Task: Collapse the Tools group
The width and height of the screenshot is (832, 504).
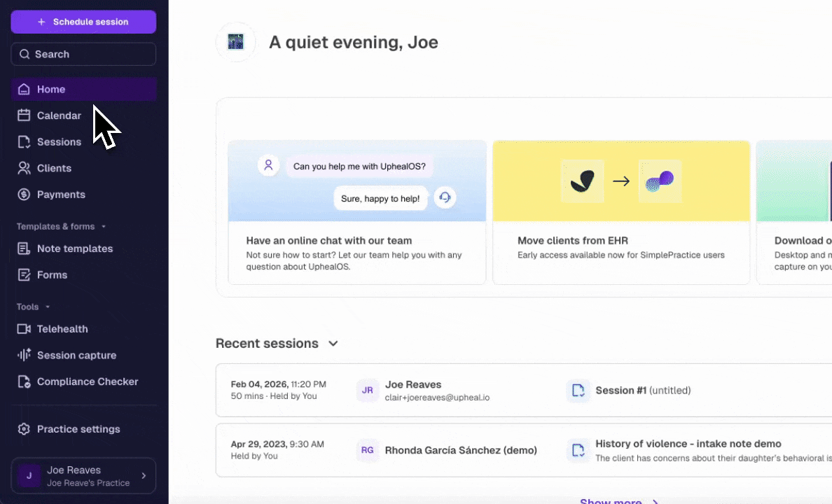Action: click(33, 307)
